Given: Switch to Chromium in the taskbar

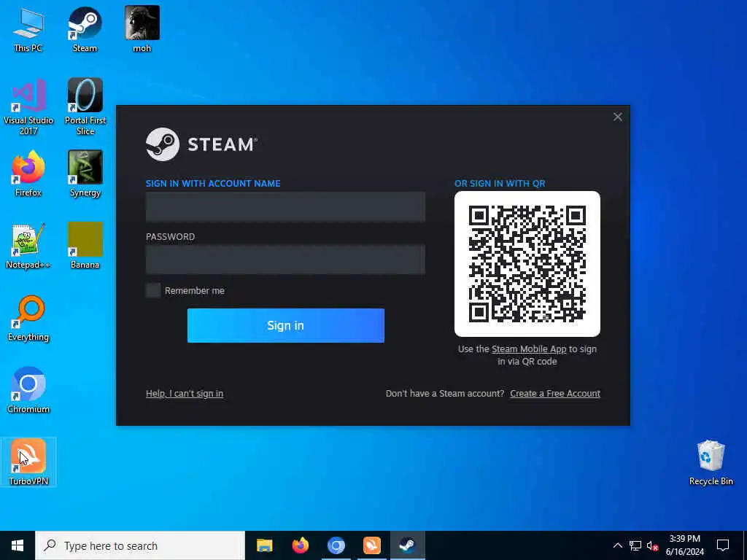Looking at the screenshot, I should coord(336,545).
